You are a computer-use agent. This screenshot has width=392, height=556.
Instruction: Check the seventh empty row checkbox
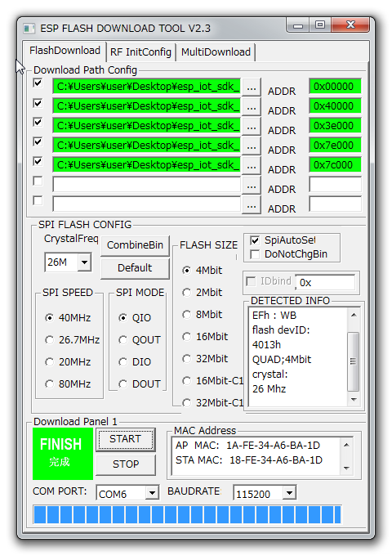click(38, 200)
